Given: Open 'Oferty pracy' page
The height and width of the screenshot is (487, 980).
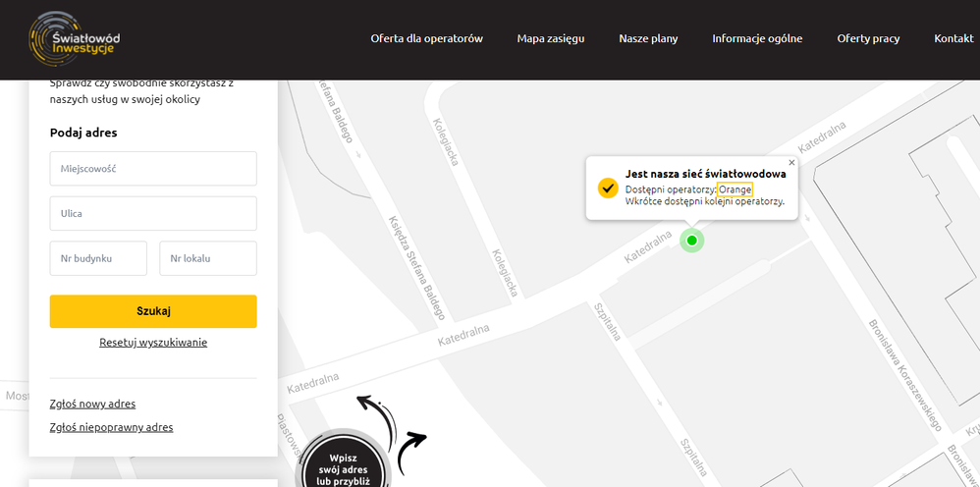Looking at the screenshot, I should pos(868,39).
